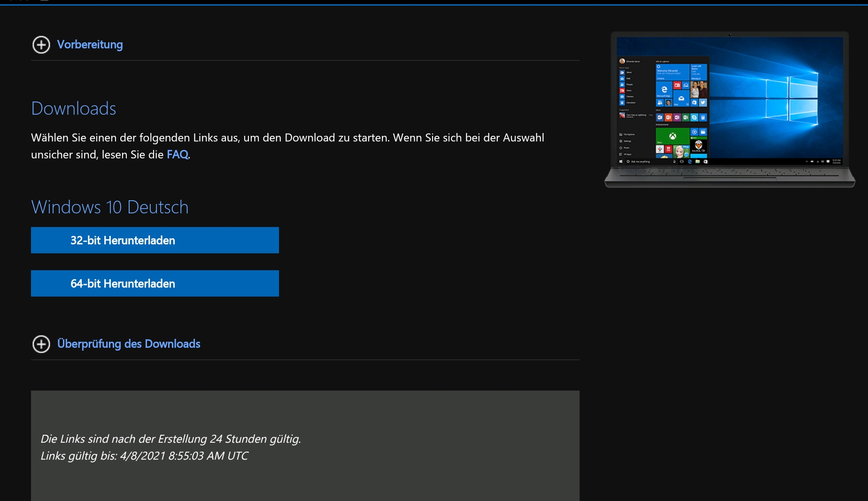Download Windows 10 with 32-bit Herunterladen
This screenshot has width=868, height=501.
coord(155,240)
